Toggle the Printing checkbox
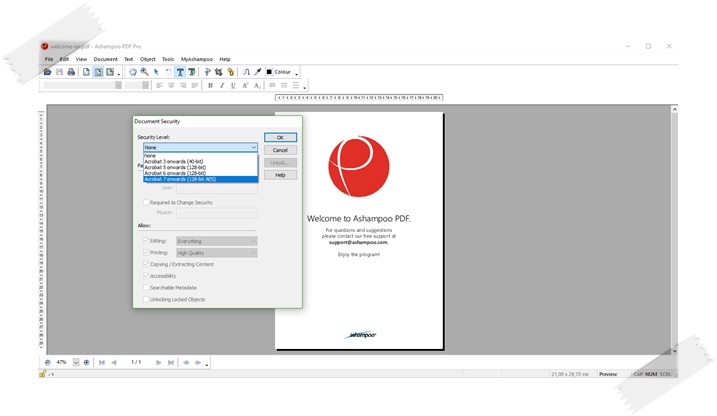The height and width of the screenshot is (416, 717). point(146,252)
